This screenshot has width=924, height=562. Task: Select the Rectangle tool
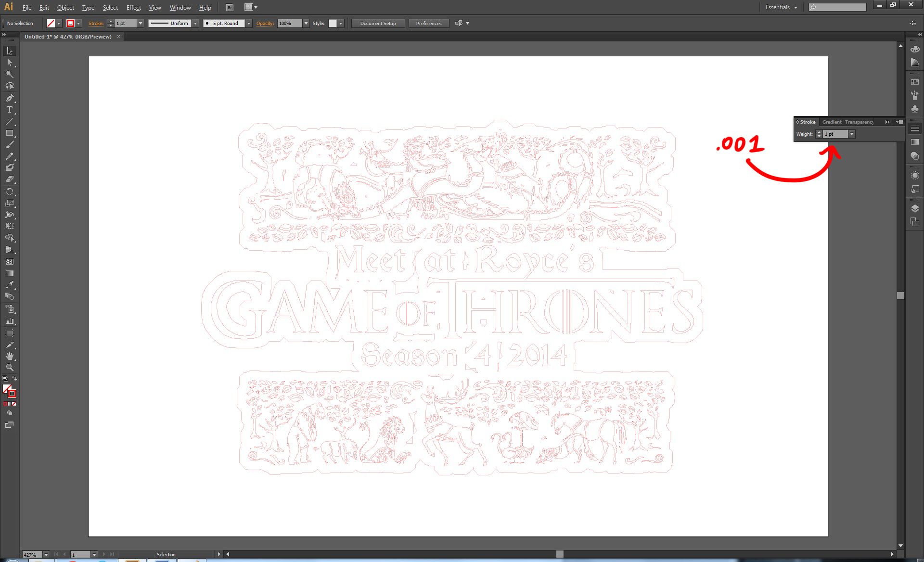pos(9,133)
